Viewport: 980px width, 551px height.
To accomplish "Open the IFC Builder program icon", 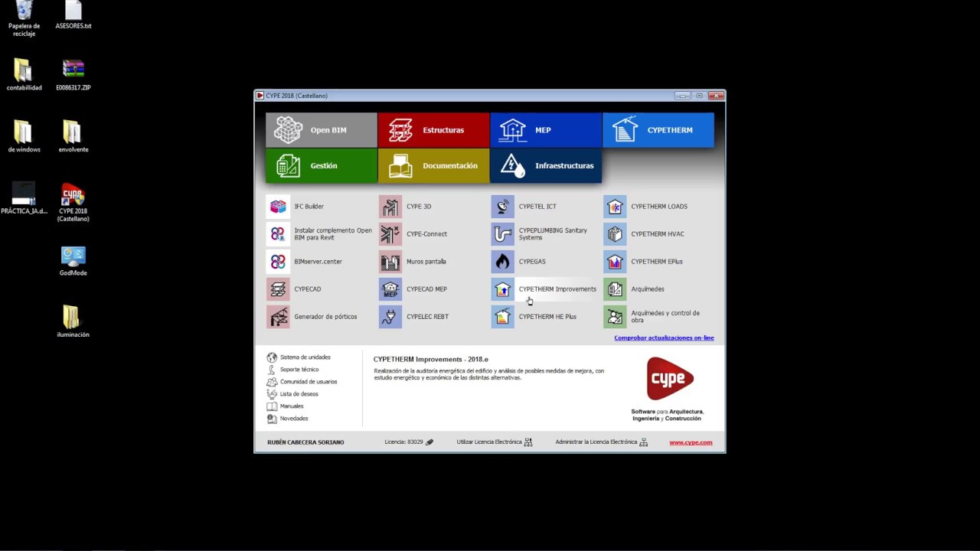I will click(278, 207).
